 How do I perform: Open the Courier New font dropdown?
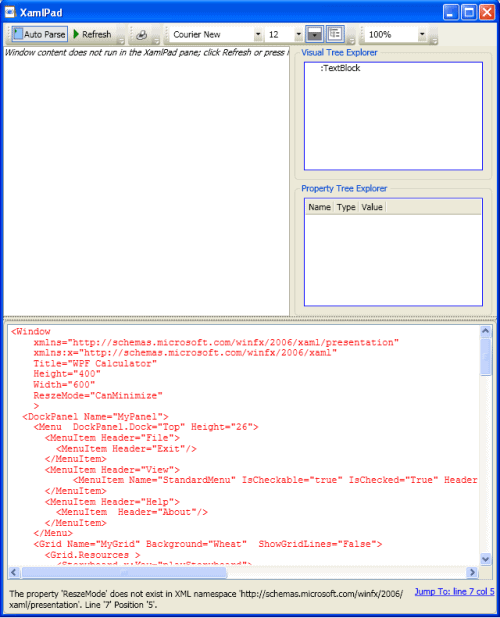[258, 34]
